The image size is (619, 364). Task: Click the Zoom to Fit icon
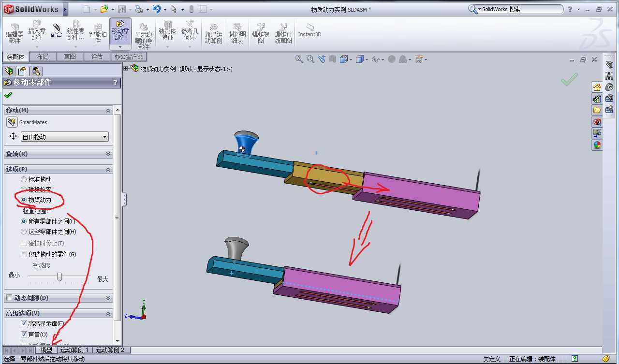tap(299, 59)
